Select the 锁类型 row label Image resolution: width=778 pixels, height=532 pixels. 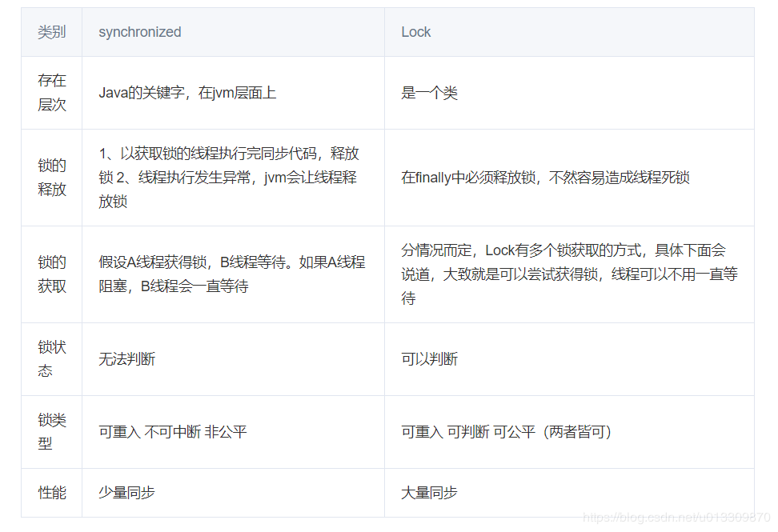point(51,432)
